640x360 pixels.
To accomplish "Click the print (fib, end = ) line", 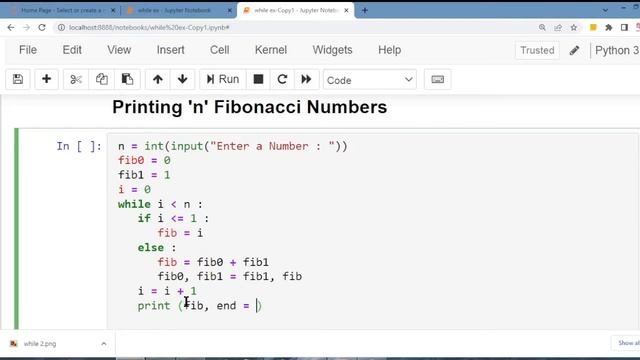I will (200, 305).
